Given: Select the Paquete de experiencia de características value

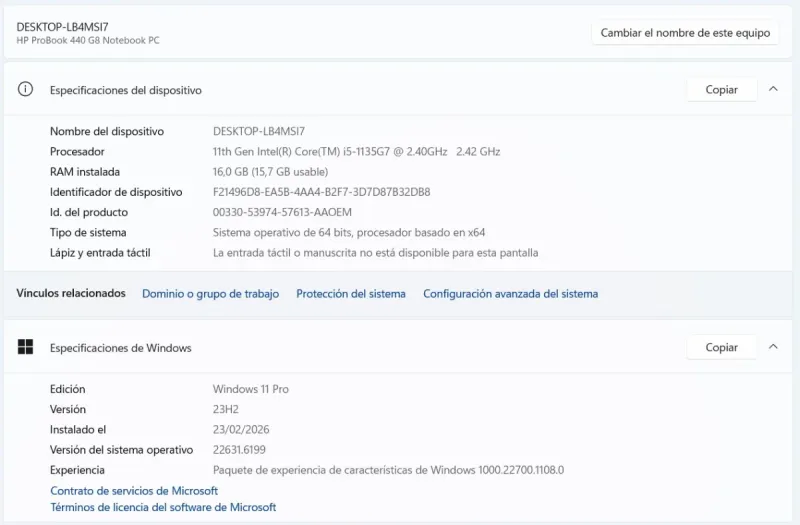Looking at the screenshot, I should 388,470.
